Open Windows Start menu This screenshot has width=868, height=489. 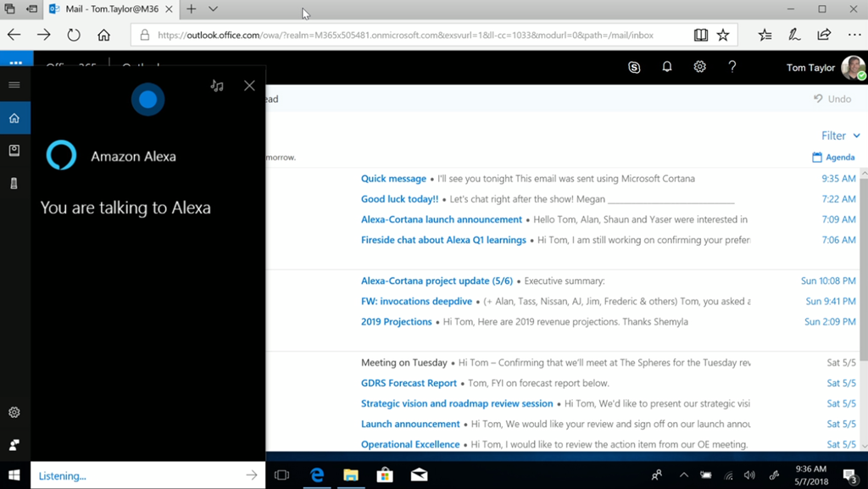[14, 475]
